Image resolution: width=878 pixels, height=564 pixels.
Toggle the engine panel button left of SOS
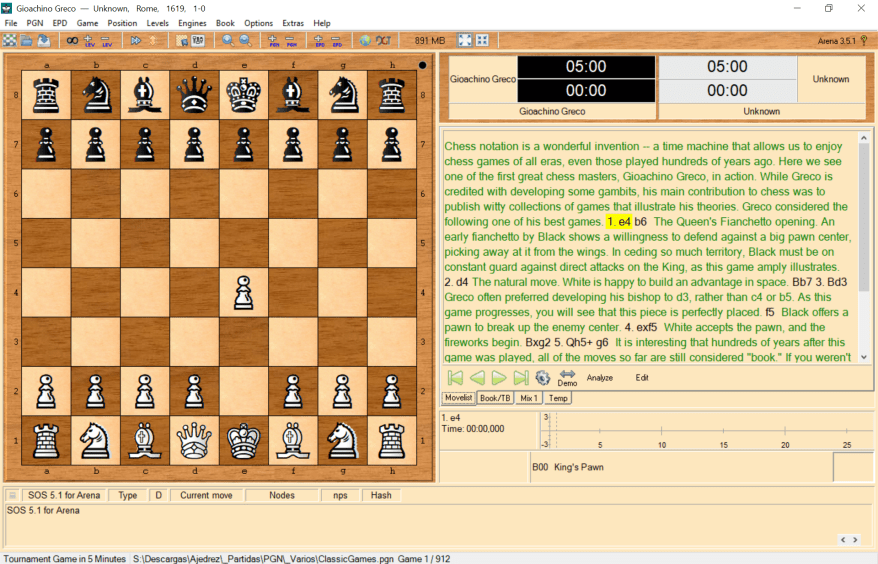click(12, 495)
